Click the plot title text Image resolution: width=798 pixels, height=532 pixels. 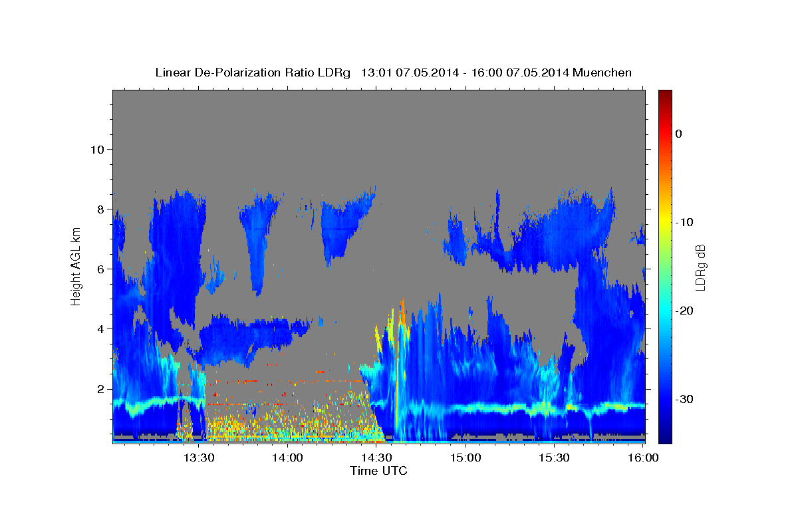pos(393,72)
